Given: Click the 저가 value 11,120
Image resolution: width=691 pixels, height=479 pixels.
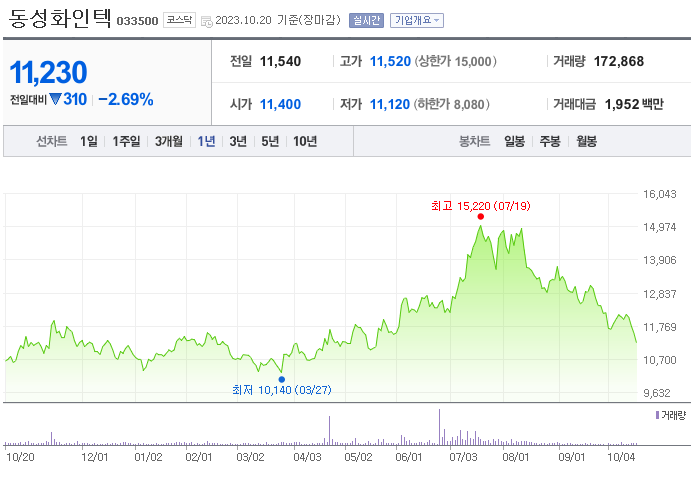Looking at the screenshot, I should 390,104.
